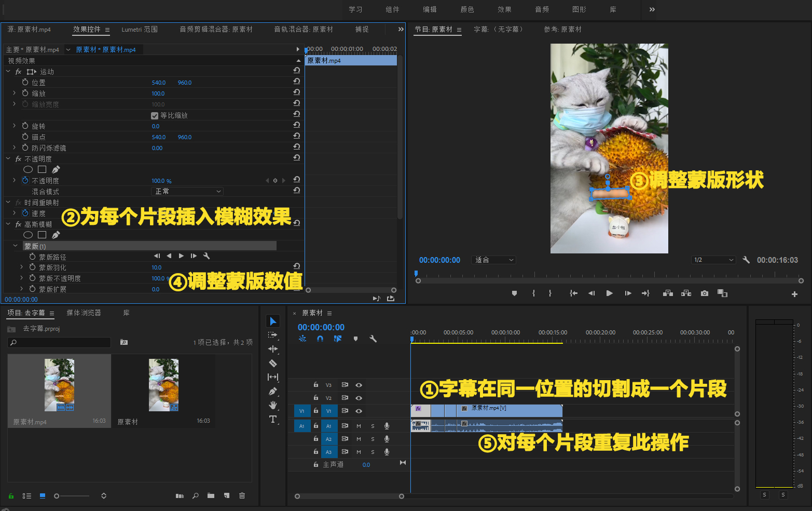
Task: Enable the snap magnet icon in the timeline
Action: [x=320, y=339]
